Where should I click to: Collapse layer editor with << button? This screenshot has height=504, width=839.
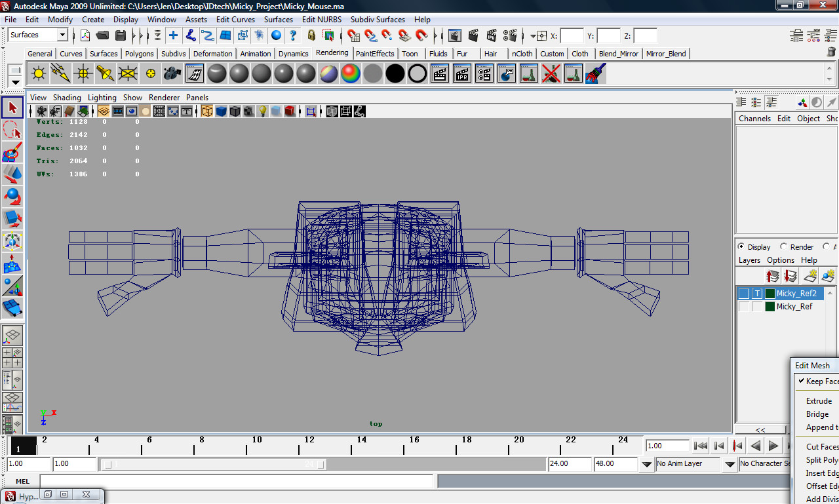click(x=760, y=430)
